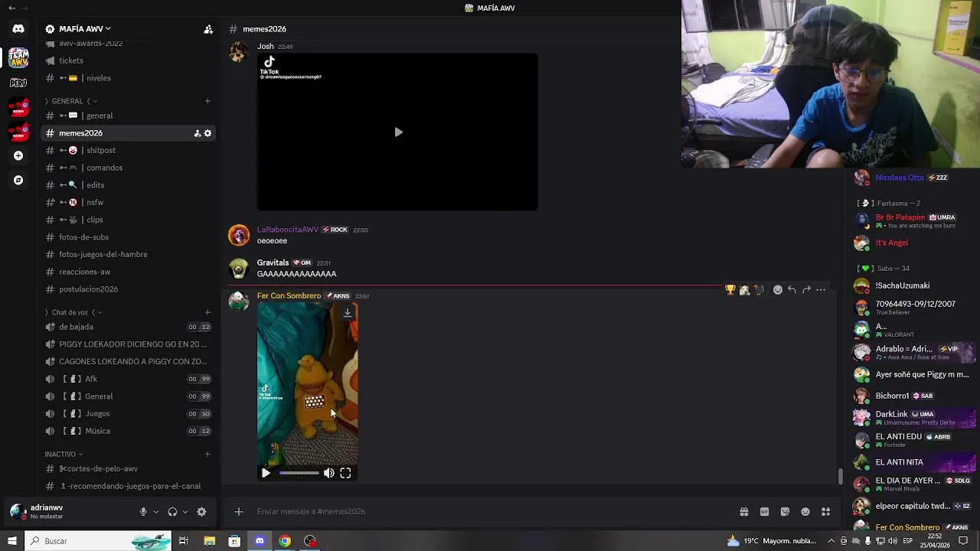Open add reaction smiley on message toolbar

click(x=778, y=290)
